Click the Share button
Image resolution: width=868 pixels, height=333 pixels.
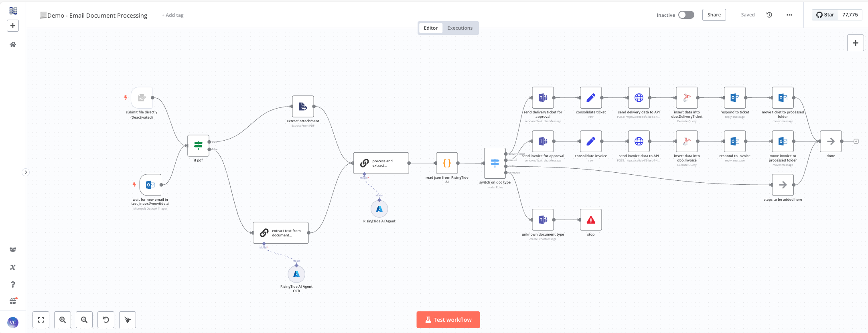pos(714,15)
